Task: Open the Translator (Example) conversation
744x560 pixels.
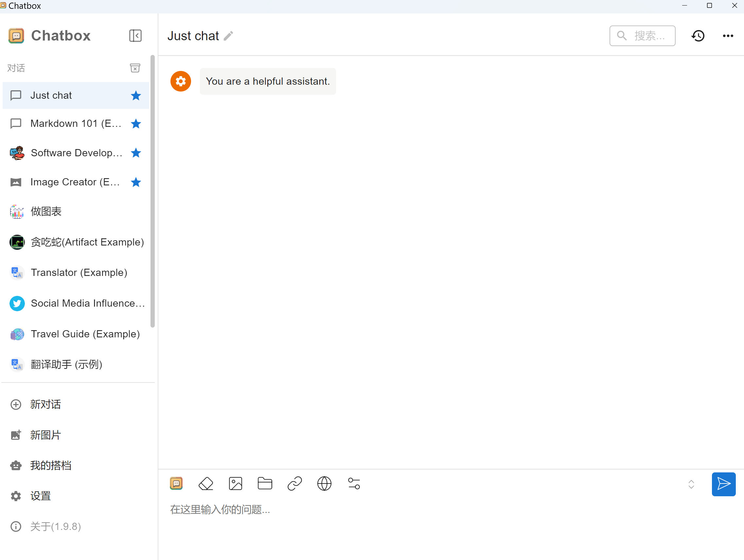Action: tap(79, 272)
